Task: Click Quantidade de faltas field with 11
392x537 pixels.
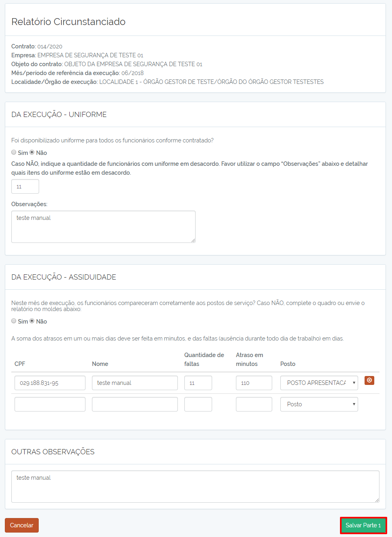Action: pyautogui.click(x=198, y=383)
